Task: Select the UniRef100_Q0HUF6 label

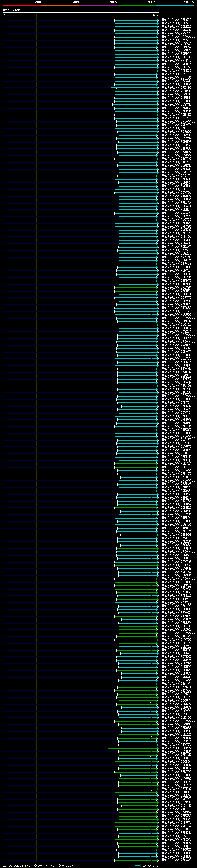Action: point(177,822)
